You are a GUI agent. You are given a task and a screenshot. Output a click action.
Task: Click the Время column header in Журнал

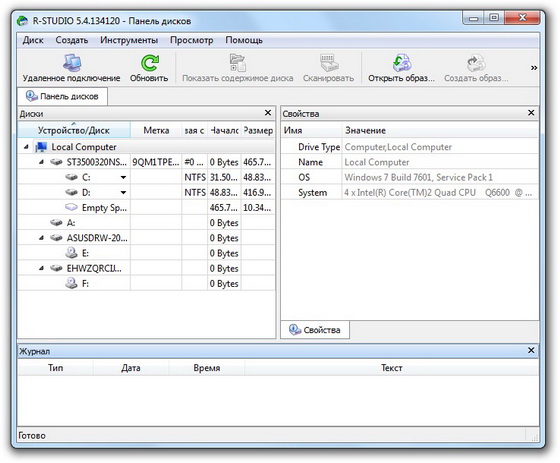206,368
